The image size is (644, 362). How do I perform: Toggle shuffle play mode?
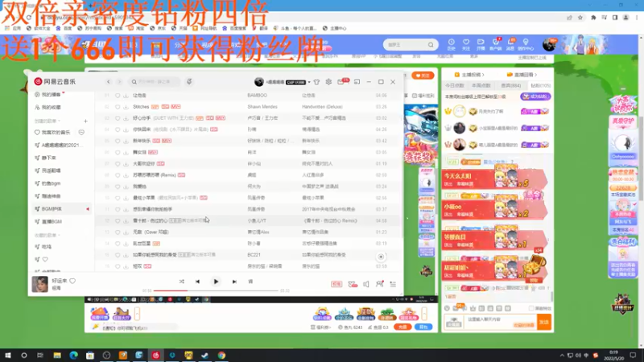point(182,282)
